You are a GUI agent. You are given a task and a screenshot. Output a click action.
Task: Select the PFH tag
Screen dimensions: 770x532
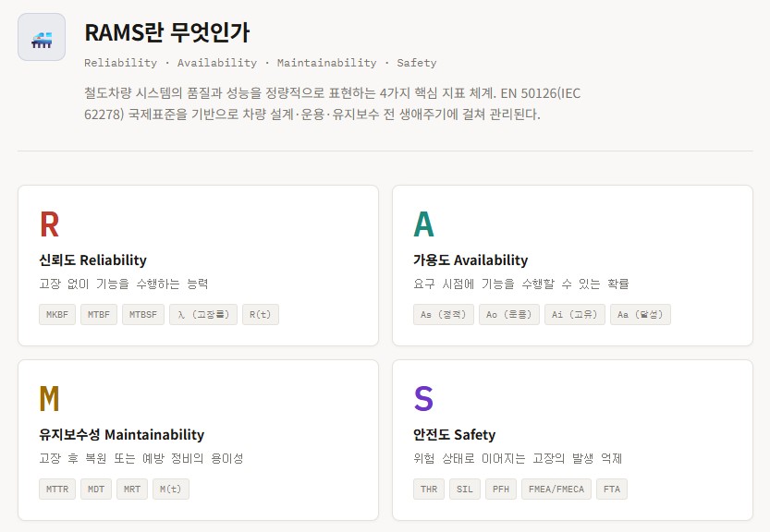pyautogui.click(x=501, y=490)
